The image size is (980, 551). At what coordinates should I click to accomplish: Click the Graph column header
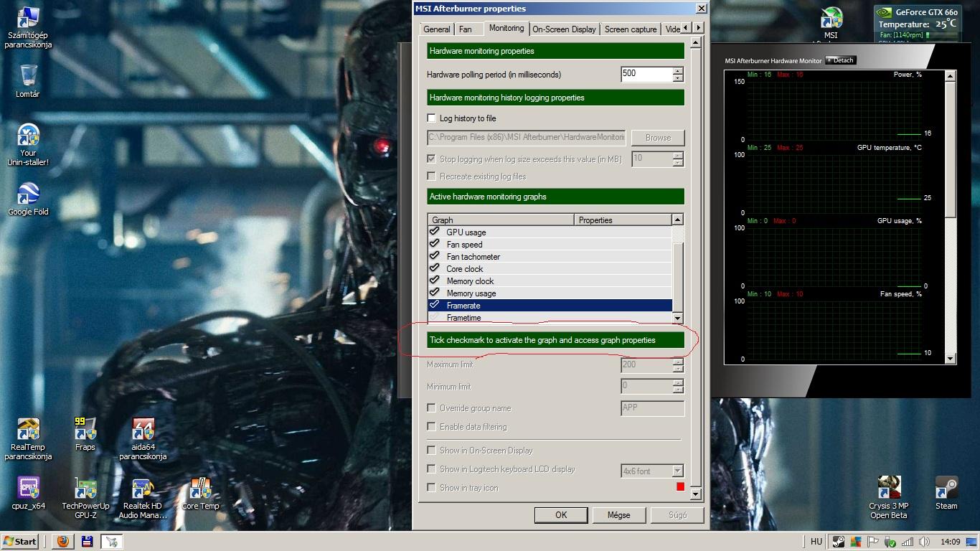coord(501,220)
